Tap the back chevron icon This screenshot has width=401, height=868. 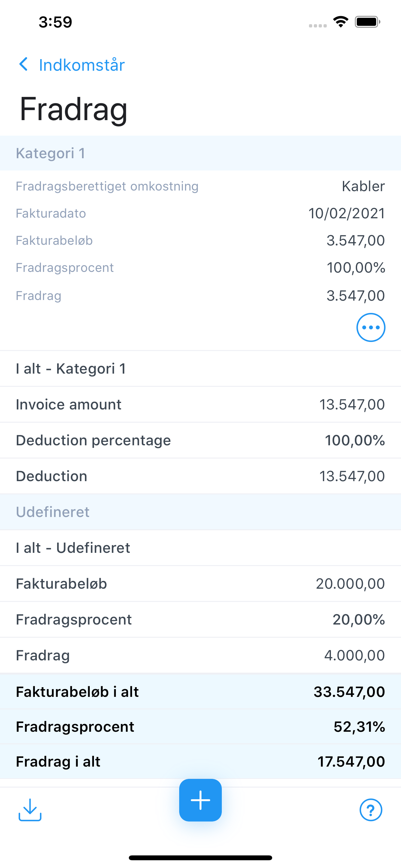[x=24, y=64]
